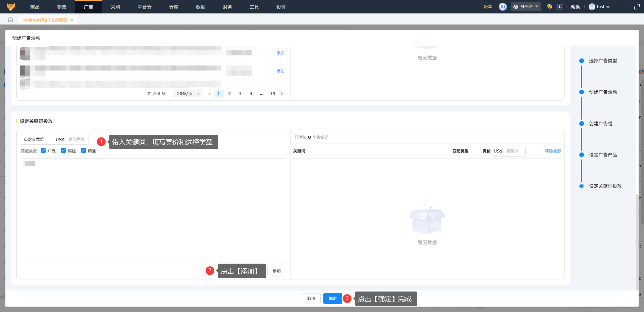The height and width of the screenshot is (312, 644).
Task: Click the 移除全部 link
Action: pos(553,151)
